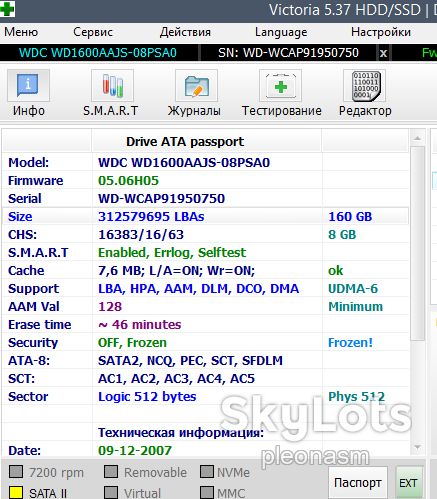The width and height of the screenshot is (437, 499).
Task: Click the UDMA-6 cell
Action: click(353, 289)
